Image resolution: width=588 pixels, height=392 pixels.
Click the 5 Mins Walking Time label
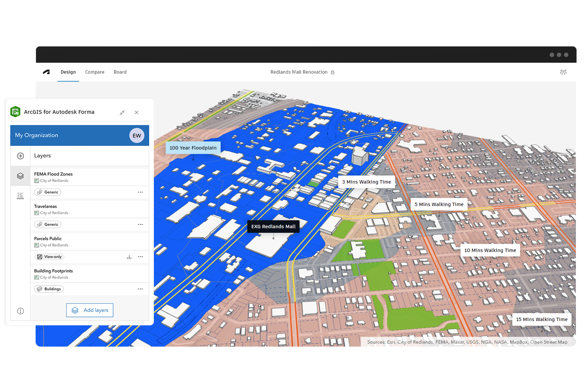(439, 204)
